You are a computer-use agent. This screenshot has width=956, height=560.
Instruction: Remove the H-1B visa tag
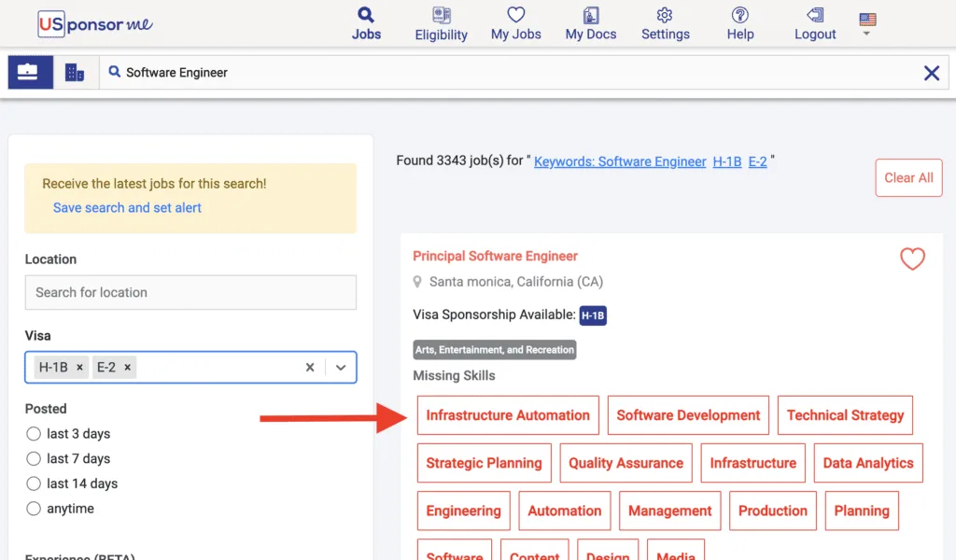(79, 368)
